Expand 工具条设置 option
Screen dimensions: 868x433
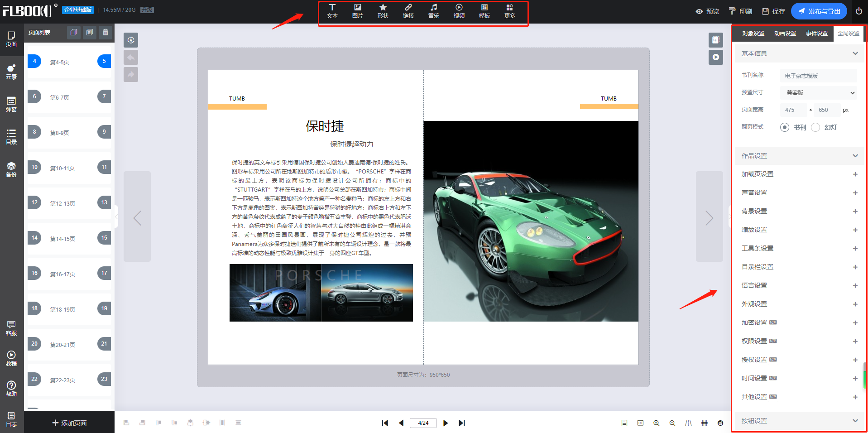[x=855, y=249]
